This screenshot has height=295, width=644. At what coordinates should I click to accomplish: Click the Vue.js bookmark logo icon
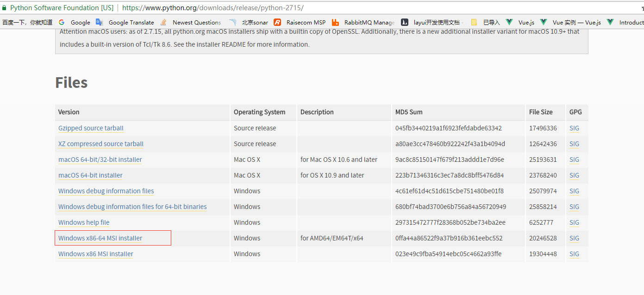509,22
